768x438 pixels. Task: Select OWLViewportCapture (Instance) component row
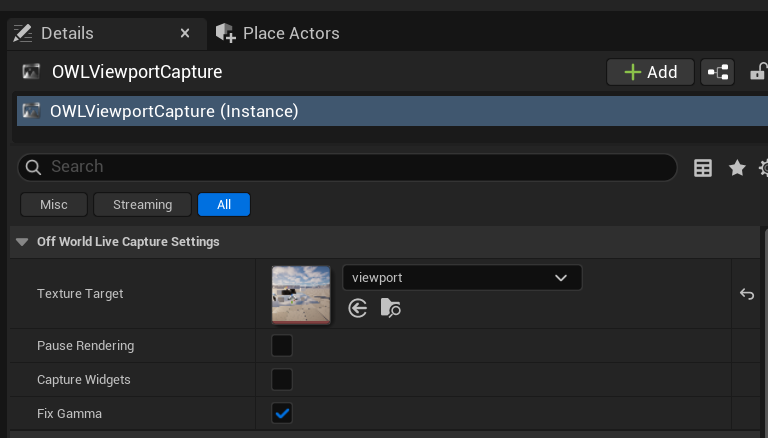pyautogui.click(x=392, y=111)
